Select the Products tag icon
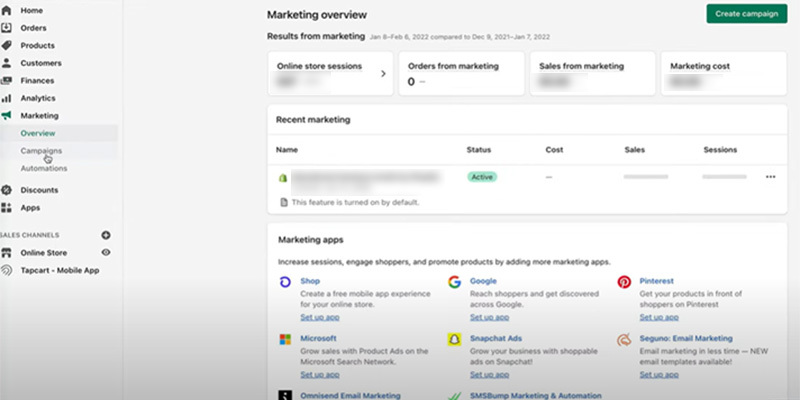Viewport: 800px width, 400px height. (7, 45)
